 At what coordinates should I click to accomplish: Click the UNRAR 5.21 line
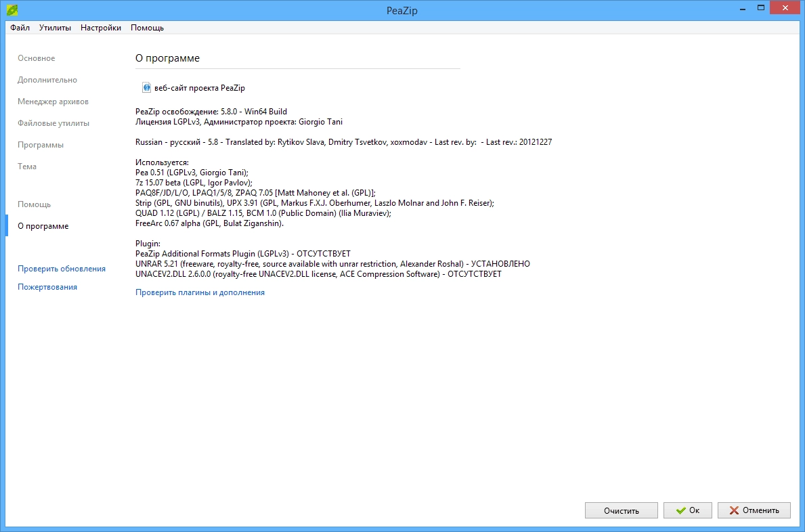point(332,264)
